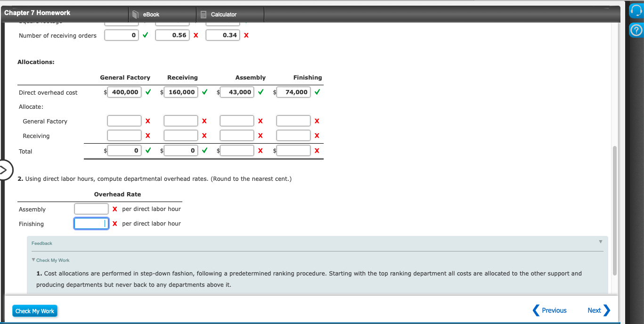Screen dimensions: 644x324
Task: Click the red X beside Assembly overhead rate
Action: pos(115,209)
